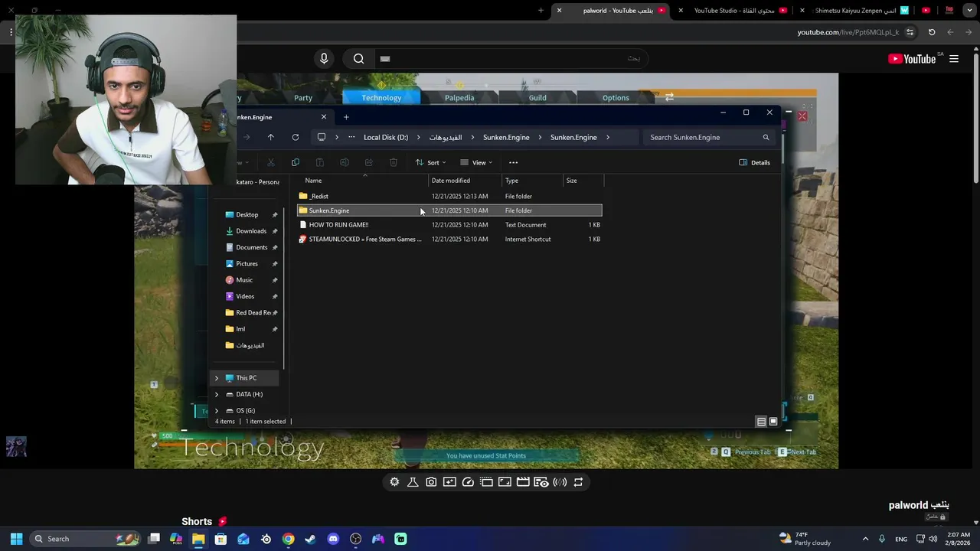
Task: Toggle the Details pane
Action: tap(755, 162)
